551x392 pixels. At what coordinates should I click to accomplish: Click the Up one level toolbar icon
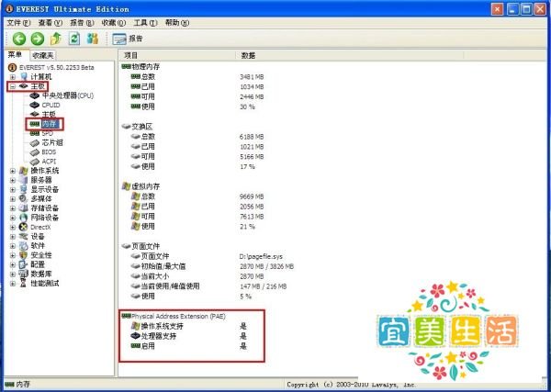56,39
